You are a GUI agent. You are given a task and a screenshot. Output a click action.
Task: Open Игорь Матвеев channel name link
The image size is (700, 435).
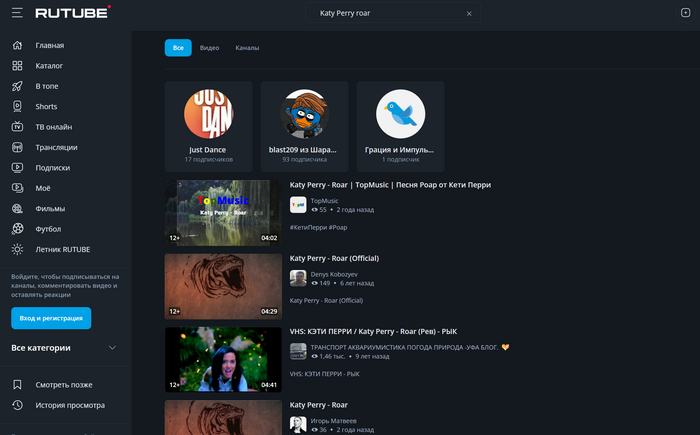(x=333, y=421)
